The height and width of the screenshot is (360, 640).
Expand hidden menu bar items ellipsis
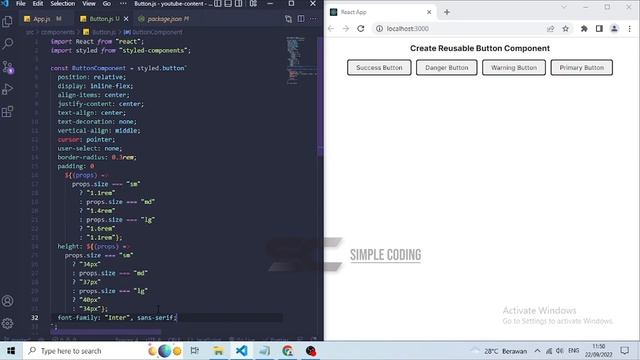[123, 4]
